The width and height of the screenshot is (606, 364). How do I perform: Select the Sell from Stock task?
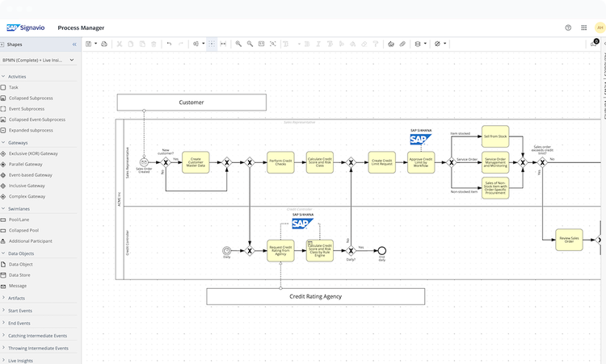tap(495, 136)
